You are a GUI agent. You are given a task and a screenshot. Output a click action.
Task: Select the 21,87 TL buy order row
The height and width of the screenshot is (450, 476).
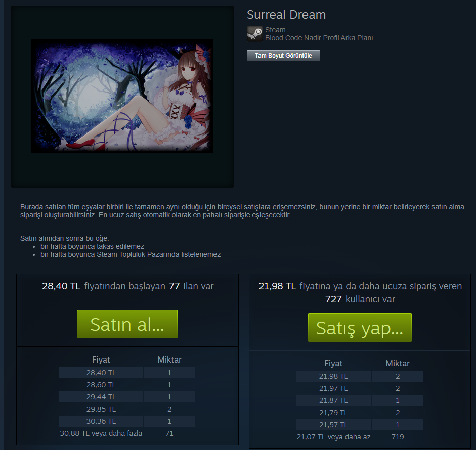(x=360, y=400)
